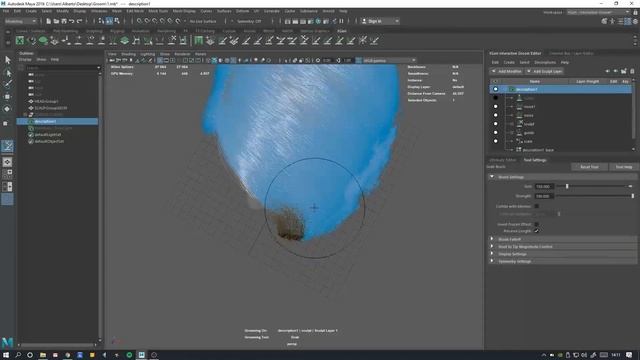This screenshot has height=360, width=640.
Task: Activate the Lasso Select tool
Action: [7, 73]
